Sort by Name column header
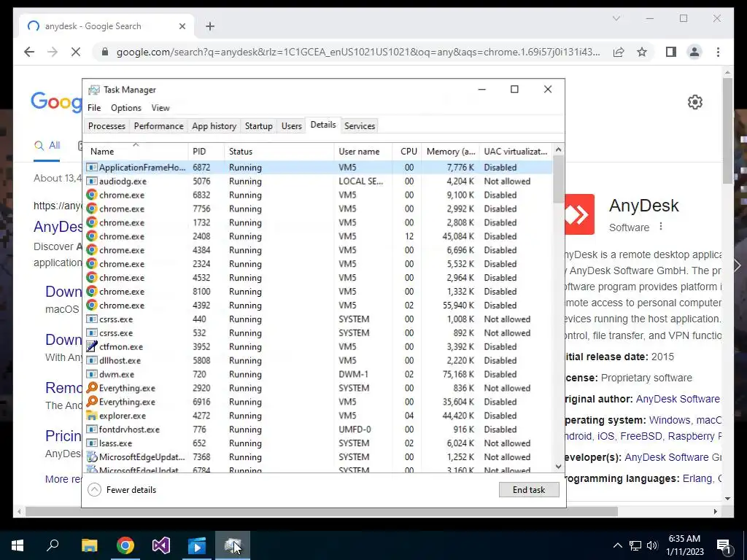Image resolution: width=747 pixels, height=560 pixels. pyautogui.click(x=136, y=152)
